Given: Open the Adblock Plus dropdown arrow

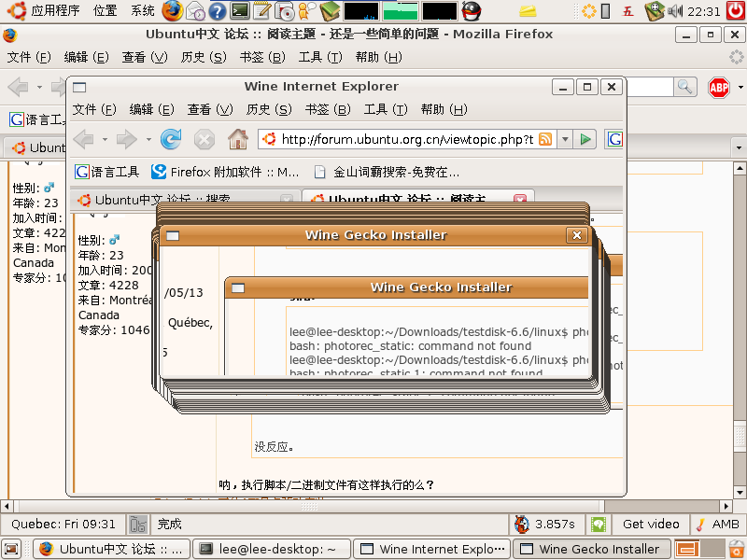Looking at the screenshot, I should pos(740,88).
